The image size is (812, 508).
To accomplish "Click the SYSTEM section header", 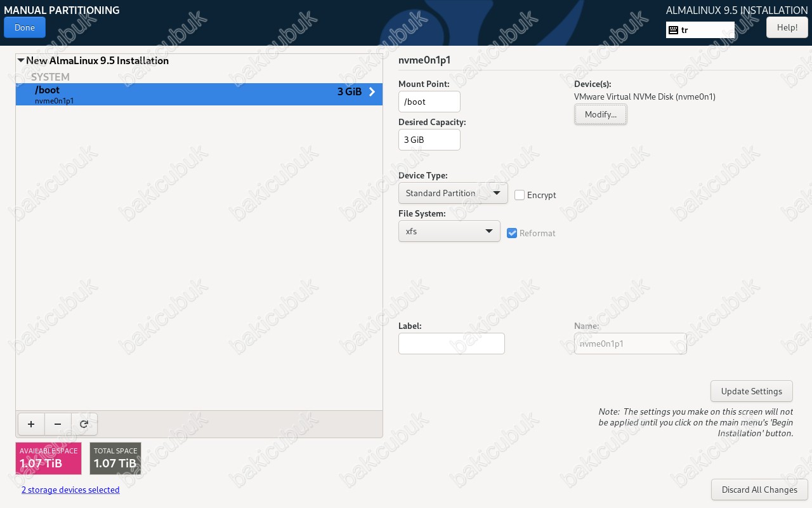I will click(x=50, y=77).
